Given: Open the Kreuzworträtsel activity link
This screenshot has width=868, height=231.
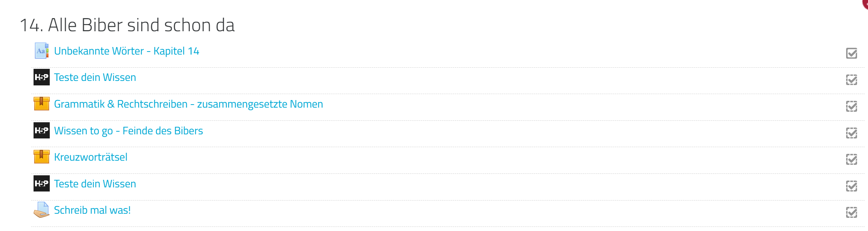Looking at the screenshot, I should click(90, 157).
